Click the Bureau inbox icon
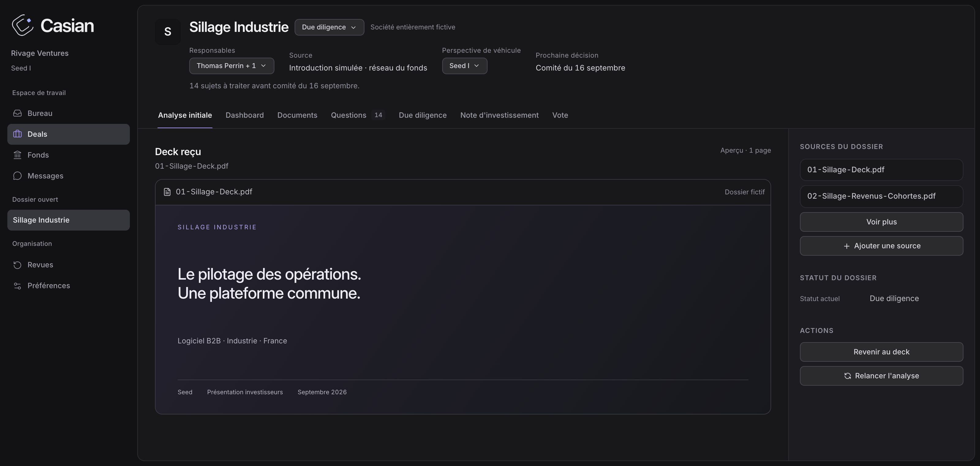980x466 pixels. click(17, 113)
